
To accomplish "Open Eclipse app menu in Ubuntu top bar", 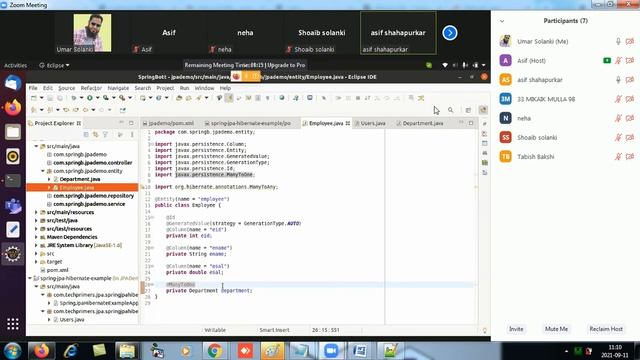I will pyautogui.click(x=55, y=65).
